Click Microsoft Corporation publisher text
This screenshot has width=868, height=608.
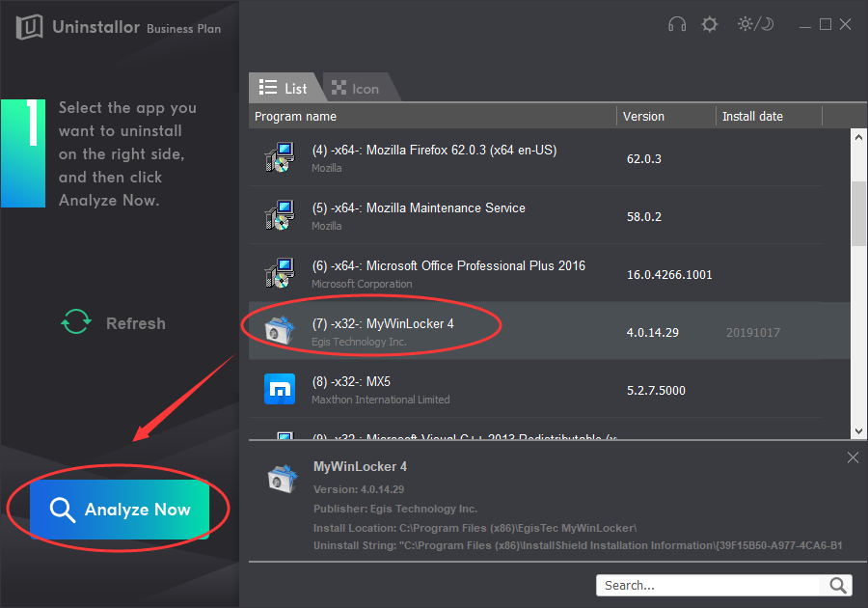click(x=362, y=284)
